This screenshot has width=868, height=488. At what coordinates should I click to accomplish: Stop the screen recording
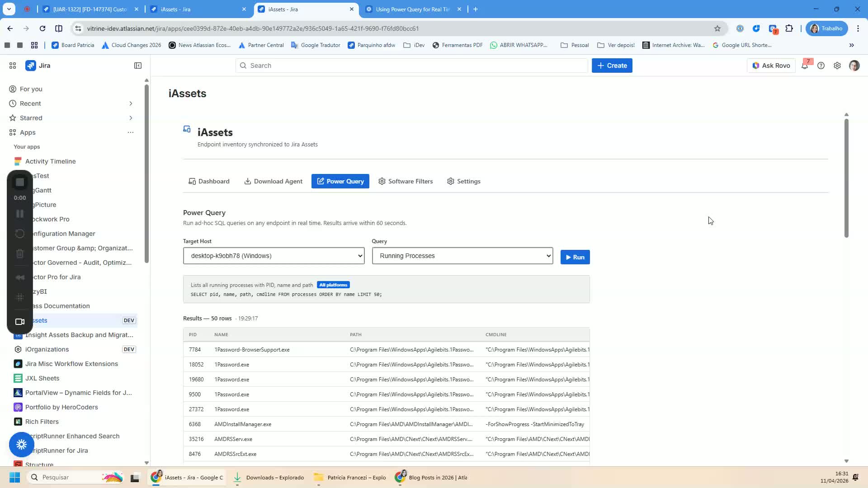tap(20, 182)
